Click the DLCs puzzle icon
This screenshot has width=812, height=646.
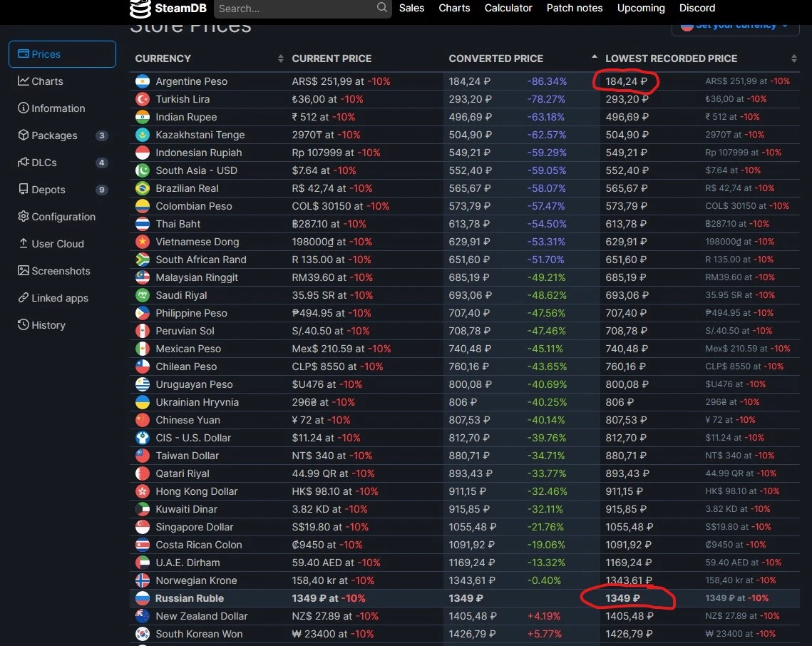pyautogui.click(x=23, y=162)
